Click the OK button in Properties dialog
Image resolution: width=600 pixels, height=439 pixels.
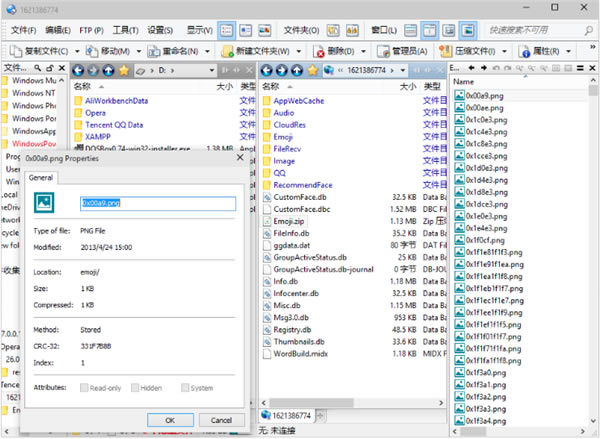coord(170,419)
